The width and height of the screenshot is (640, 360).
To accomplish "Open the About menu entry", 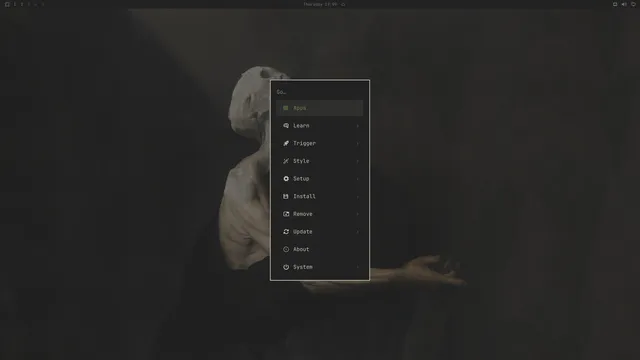I will [320, 249].
